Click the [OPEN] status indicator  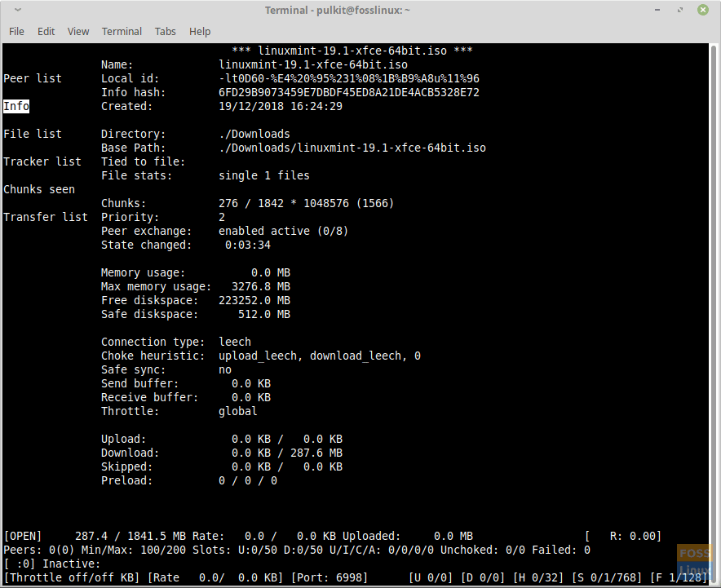(x=23, y=536)
